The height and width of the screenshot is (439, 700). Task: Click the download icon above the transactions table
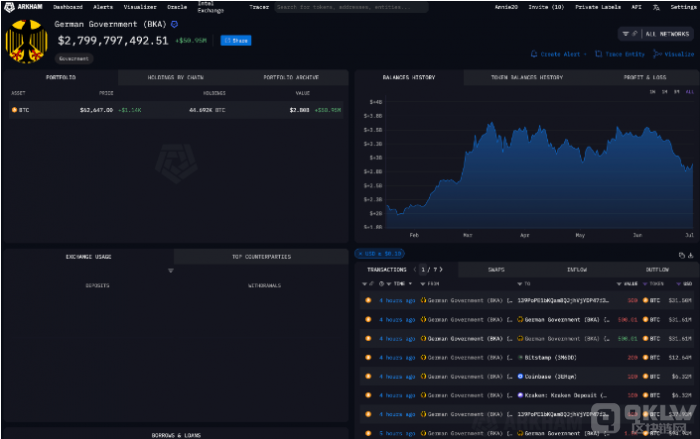(x=691, y=255)
